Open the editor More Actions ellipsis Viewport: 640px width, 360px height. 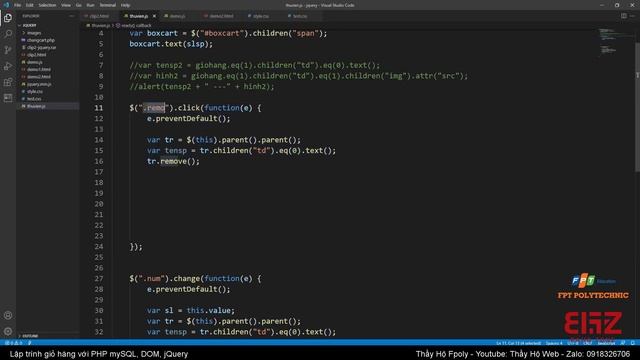(632, 16)
